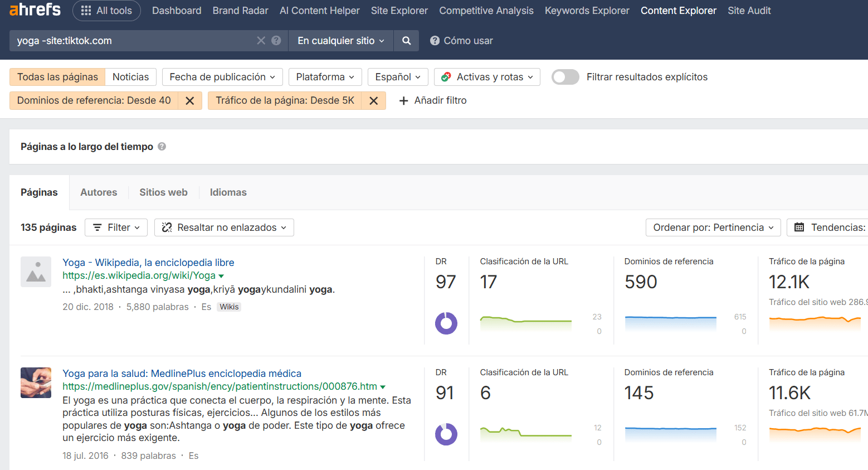Open the Yoga para la salud MedlinePlus title
The height and width of the screenshot is (470, 868).
tap(182, 374)
